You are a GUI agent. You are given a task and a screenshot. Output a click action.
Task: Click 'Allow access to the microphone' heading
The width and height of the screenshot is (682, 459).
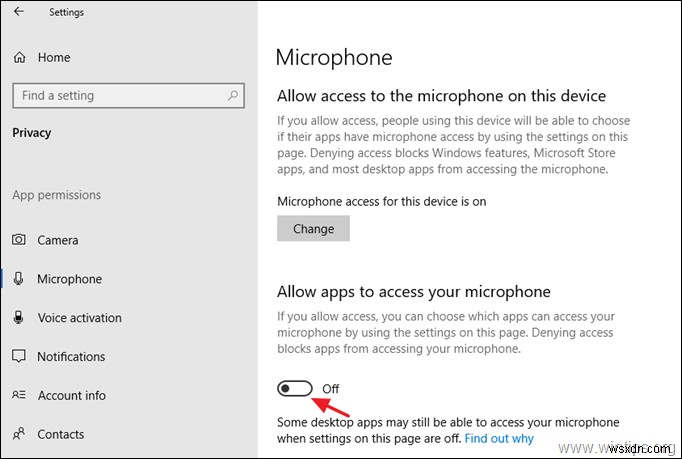coord(441,96)
